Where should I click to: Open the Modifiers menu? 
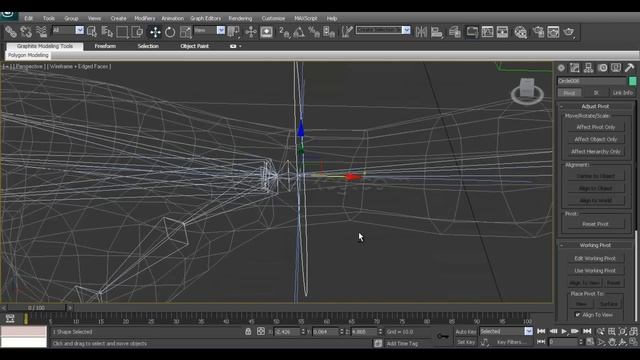coord(144,18)
